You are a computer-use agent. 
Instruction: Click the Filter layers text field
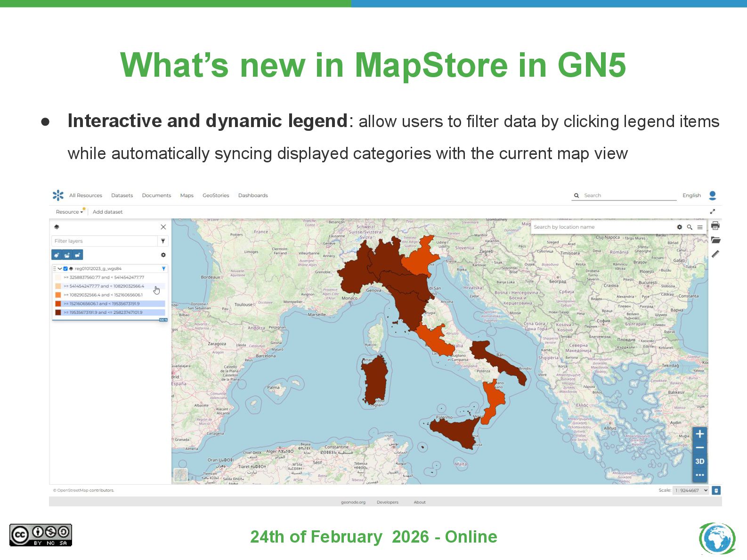(x=104, y=241)
